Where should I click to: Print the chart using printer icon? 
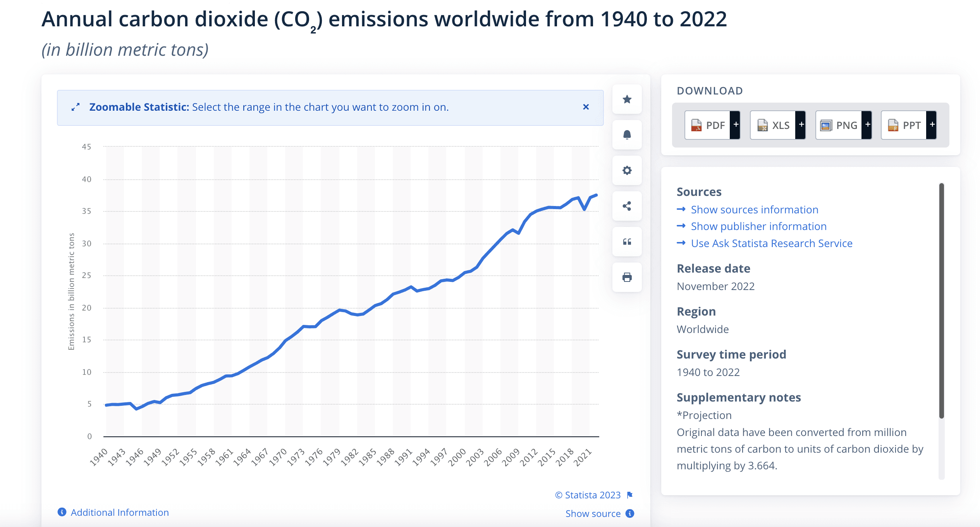[627, 277]
